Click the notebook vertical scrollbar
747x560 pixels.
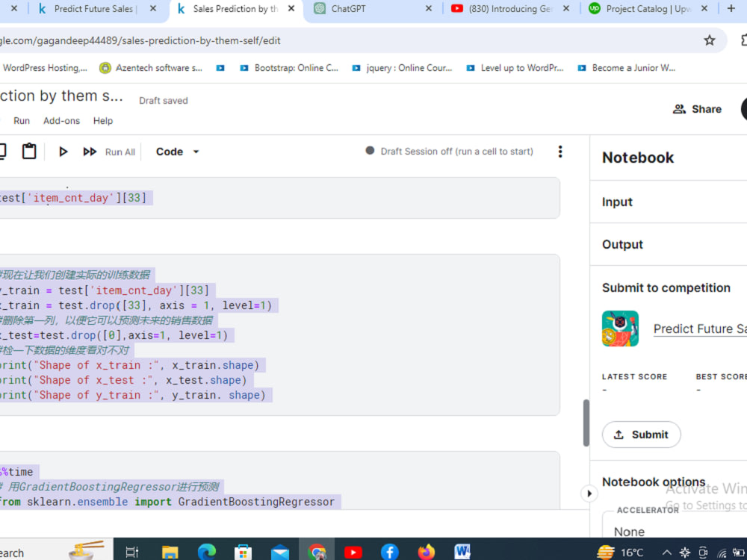pyautogui.click(x=586, y=423)
